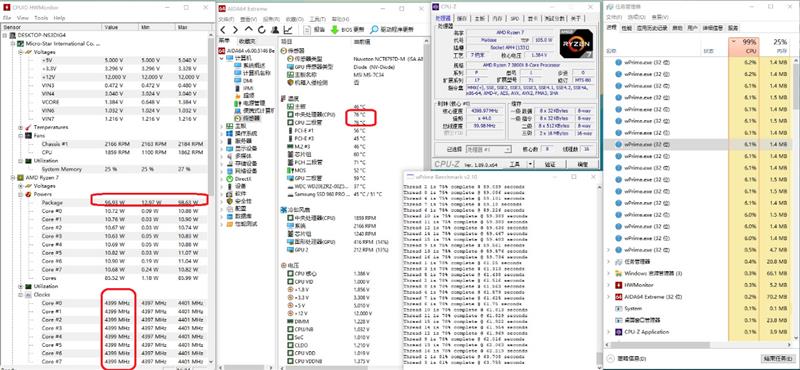Click the 操作系统 Windows logo icon in AIDA64

[230, 133]
